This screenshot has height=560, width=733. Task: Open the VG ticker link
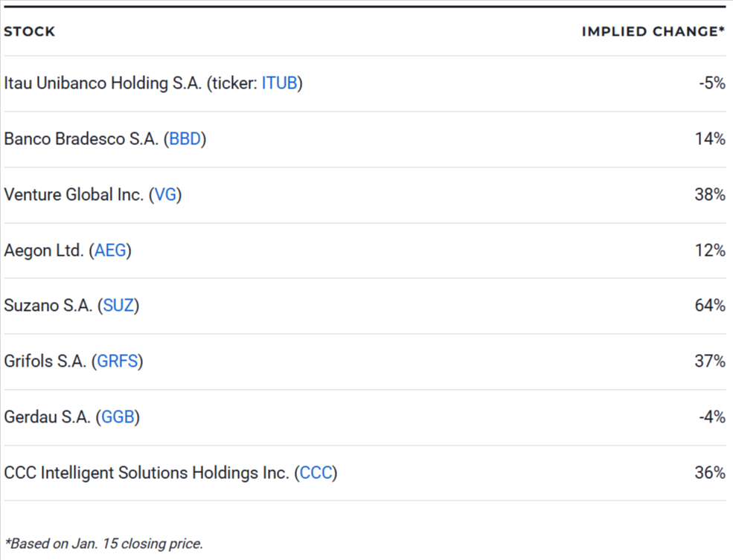click(165, 194)
